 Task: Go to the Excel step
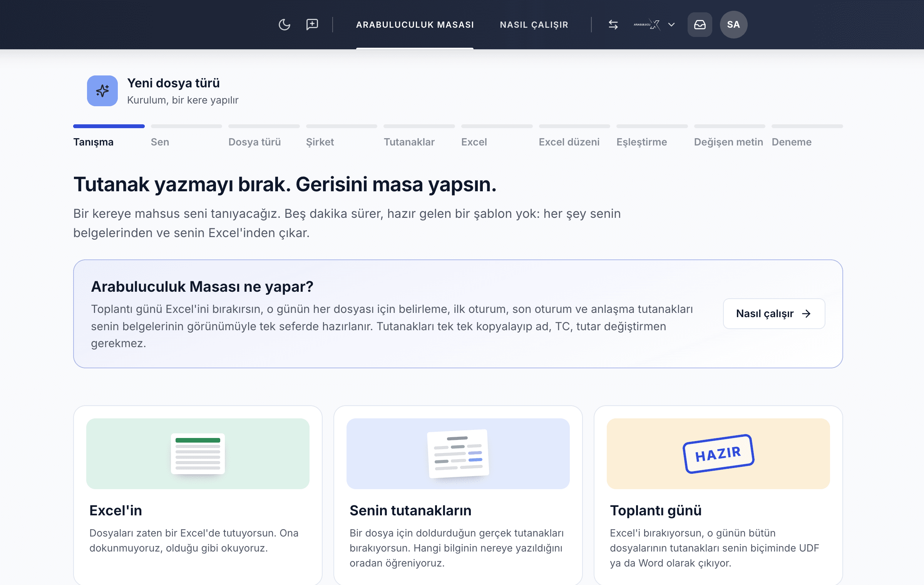pyautogui.click(x=474, y=142)
